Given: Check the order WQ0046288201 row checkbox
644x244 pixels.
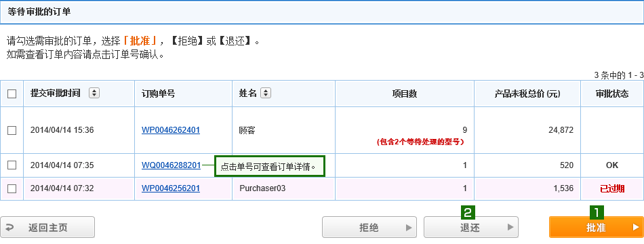Looking at the screenshot, I should (12, 165).
